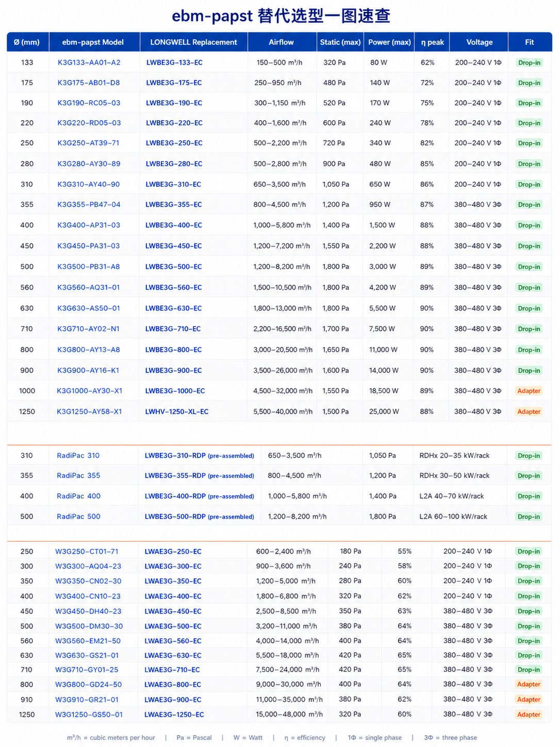Click the Drop-in badge for RadiPac 400
Screen dimensions: 560x747
pos(529,496)
